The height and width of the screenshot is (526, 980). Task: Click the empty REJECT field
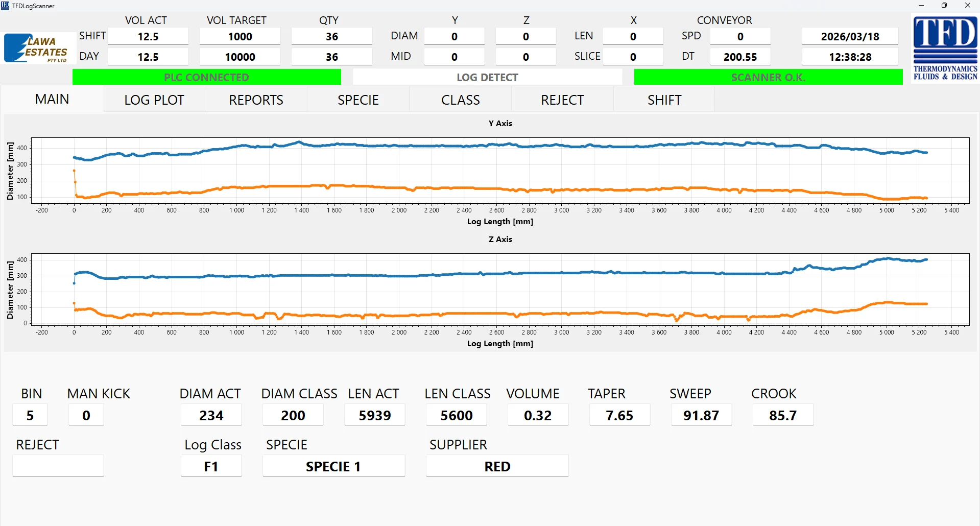pos(58,466)
